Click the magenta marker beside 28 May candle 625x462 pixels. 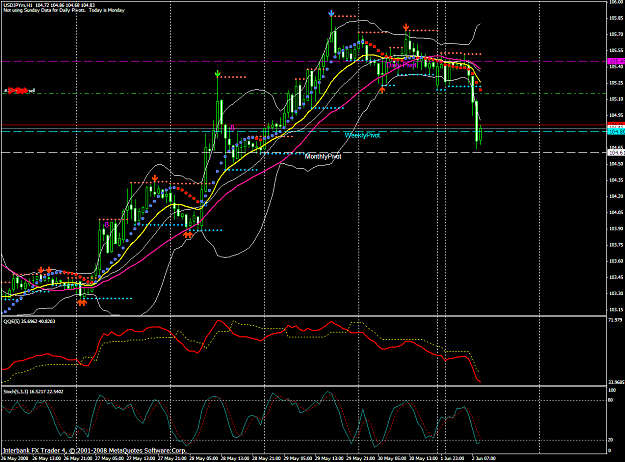click(x=232, y=128)
